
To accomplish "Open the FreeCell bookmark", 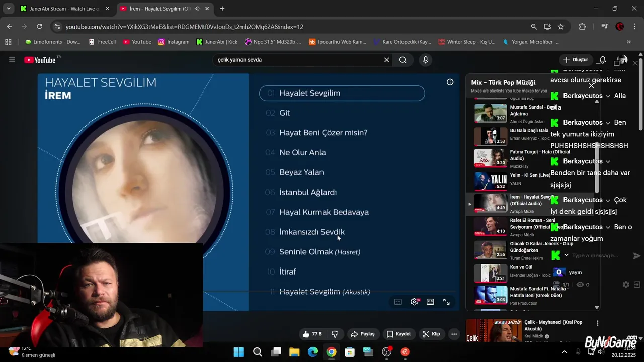I will point(102,42).
